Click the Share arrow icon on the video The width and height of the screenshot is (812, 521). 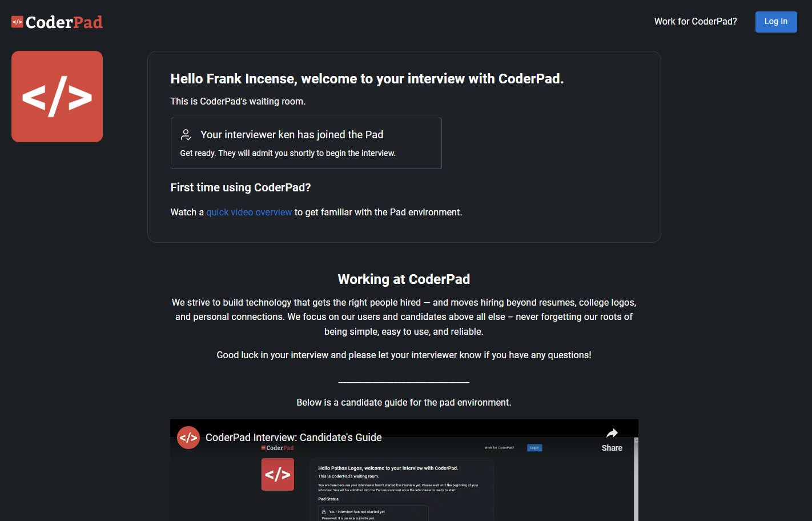612,432
